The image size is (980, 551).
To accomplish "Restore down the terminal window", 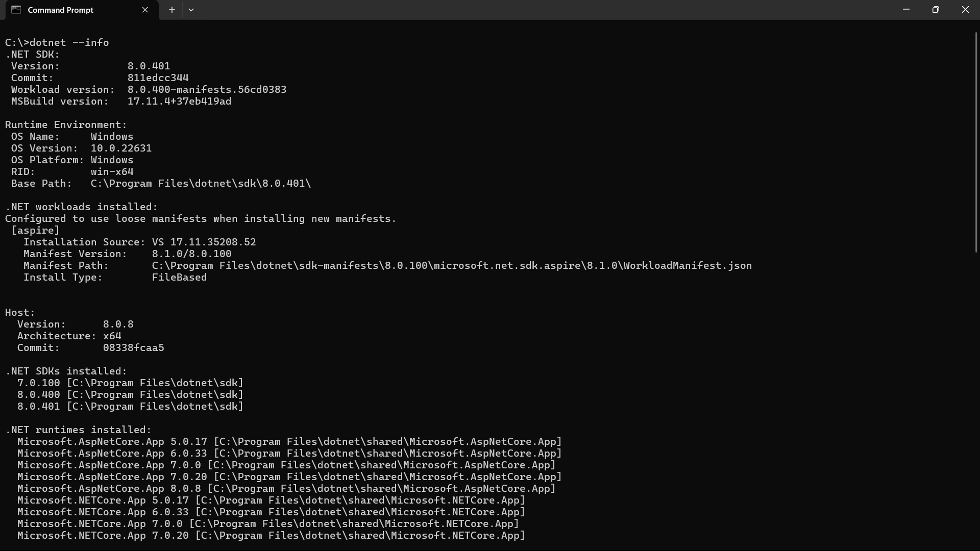I will (936, 10).
